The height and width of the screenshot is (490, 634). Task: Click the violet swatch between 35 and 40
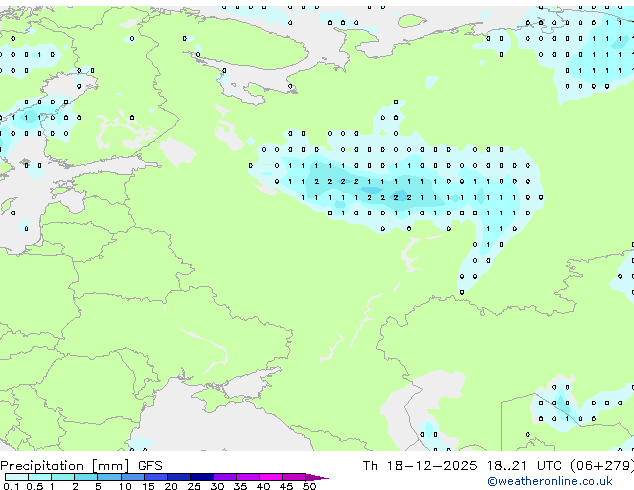tap(248, 477)
